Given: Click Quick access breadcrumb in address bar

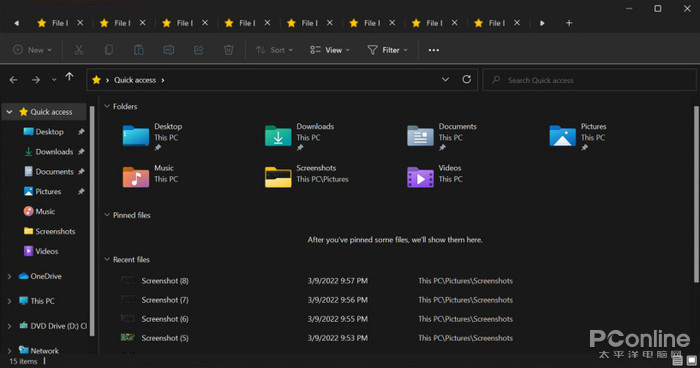Looking at the screenshot, I should coord(135,80).
